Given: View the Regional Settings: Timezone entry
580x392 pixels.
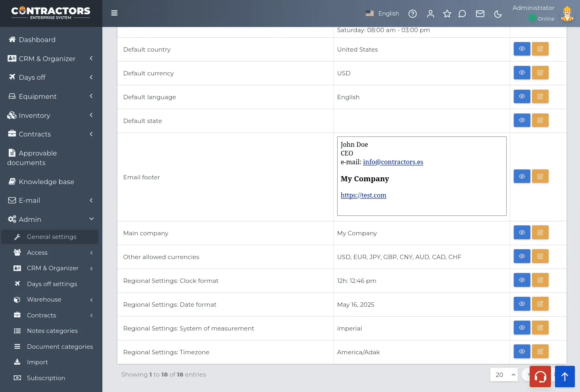Looking at the screenshot, I should [x=522, y=352].
